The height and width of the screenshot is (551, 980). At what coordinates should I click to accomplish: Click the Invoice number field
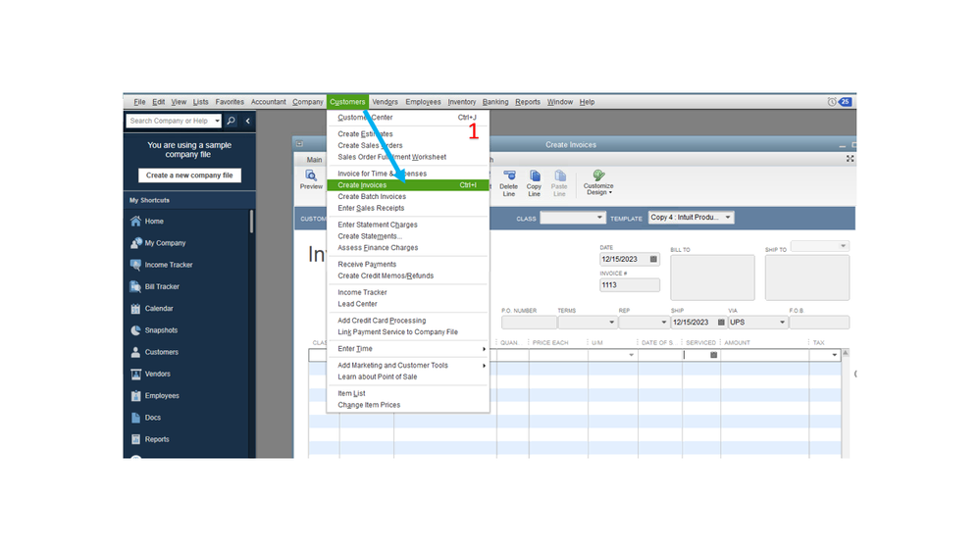click(630, 285)
